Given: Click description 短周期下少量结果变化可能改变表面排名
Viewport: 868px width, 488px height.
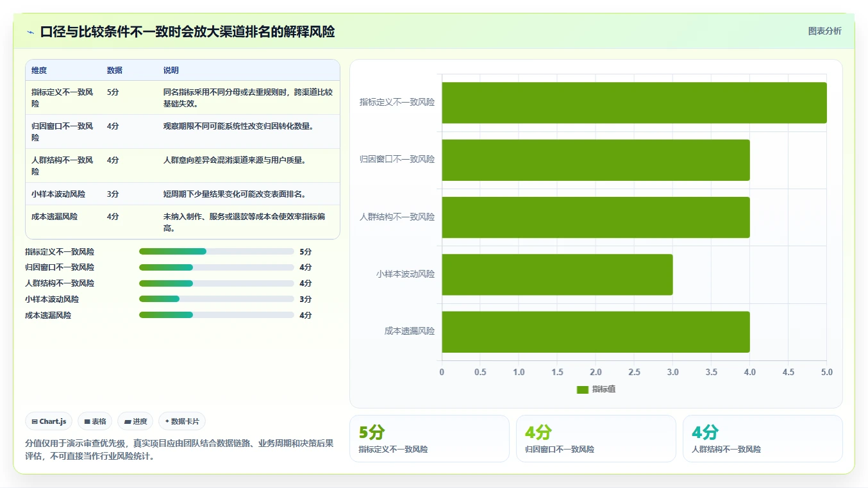Looking at the screenshot, I should click(x=235, y=194).
